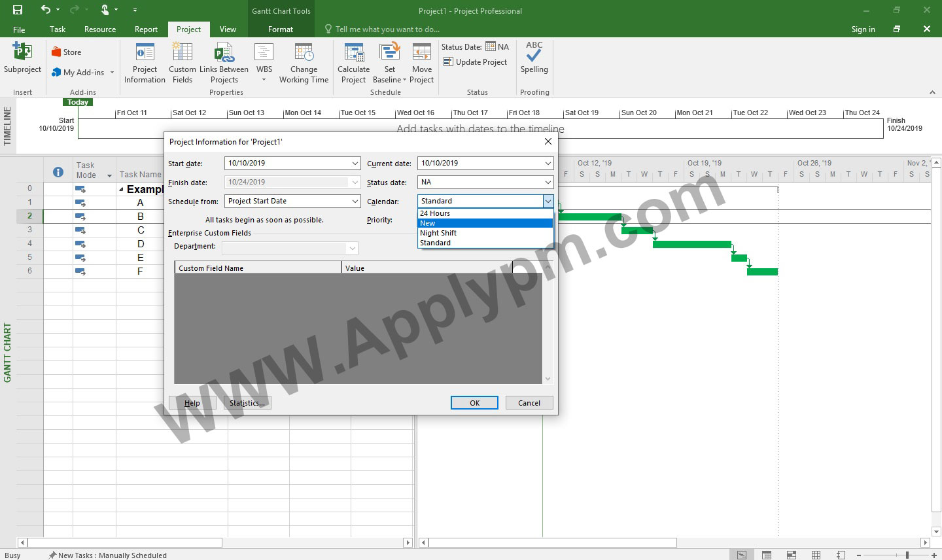Switch to Gantt Chart view in status bar

coord(741,555)
